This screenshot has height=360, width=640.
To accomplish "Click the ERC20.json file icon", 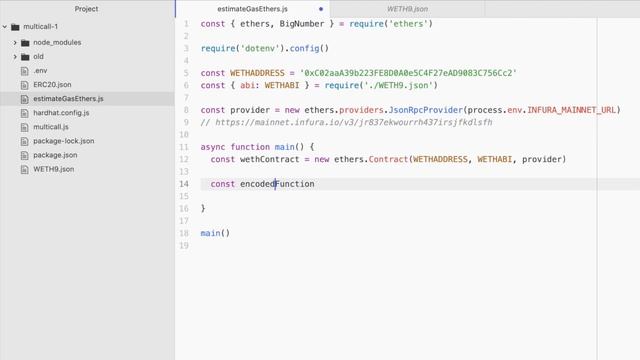I will point(24,85).
